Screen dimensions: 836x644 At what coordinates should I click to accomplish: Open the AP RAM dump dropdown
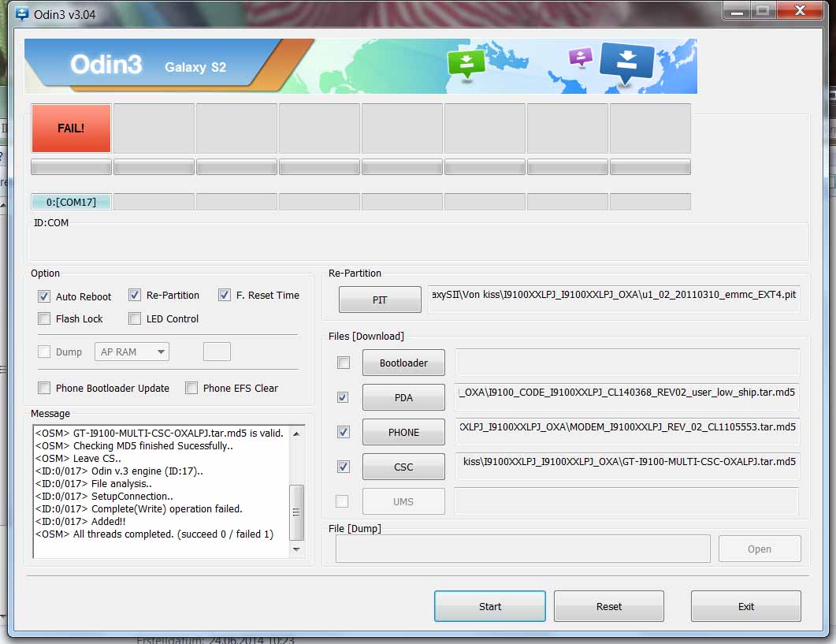(132, 352)
